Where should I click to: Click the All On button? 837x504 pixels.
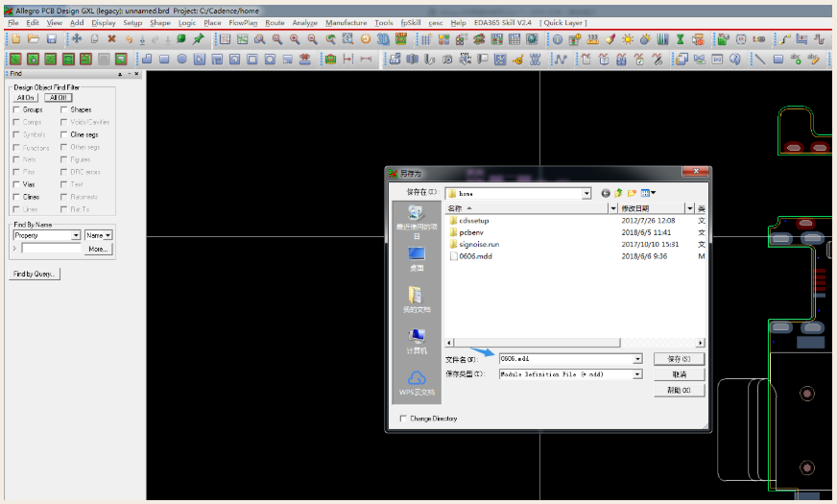point(25,98)
